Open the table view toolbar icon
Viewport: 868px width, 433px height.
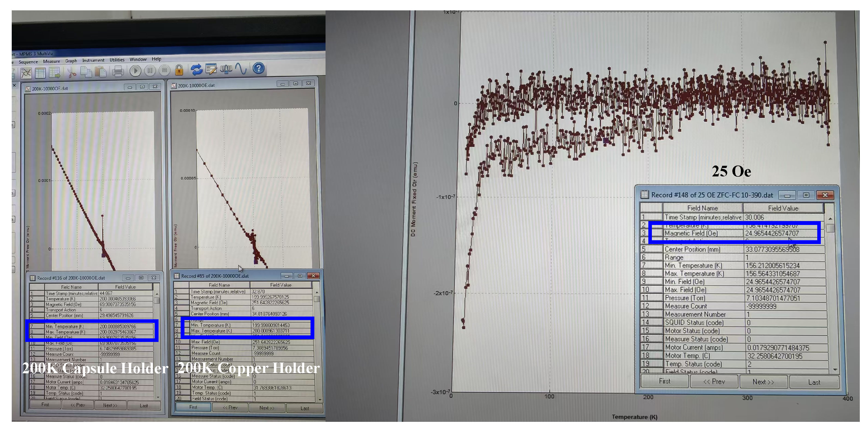[x=40, y=73]
